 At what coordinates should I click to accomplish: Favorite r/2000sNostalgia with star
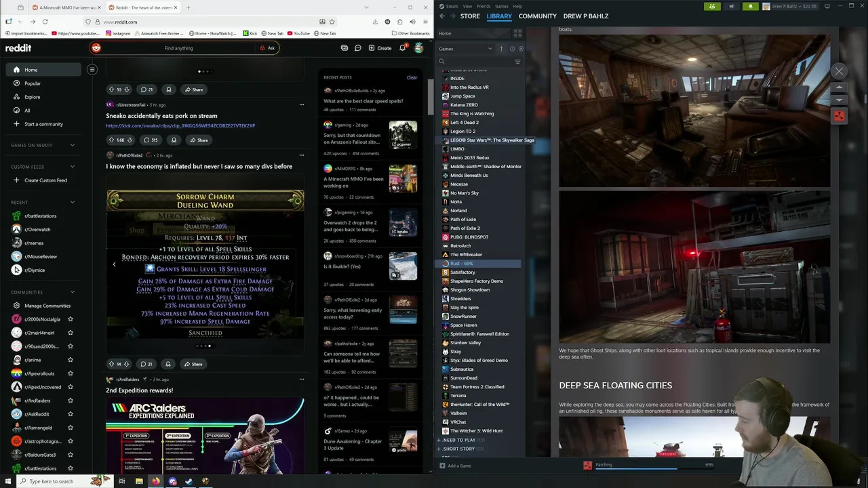71,319
